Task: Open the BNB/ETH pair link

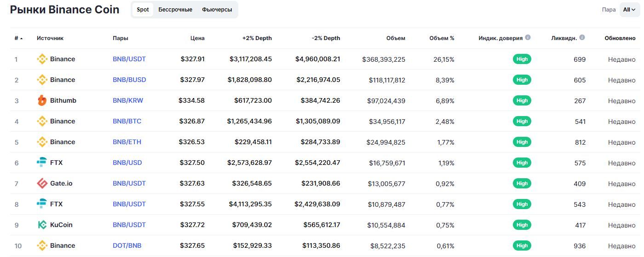Action: 127,142
